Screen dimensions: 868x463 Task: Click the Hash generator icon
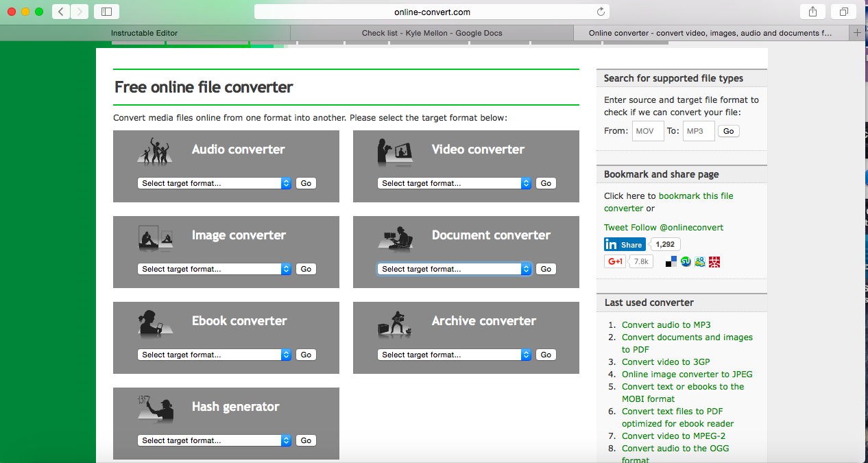[x=154, y=409]
